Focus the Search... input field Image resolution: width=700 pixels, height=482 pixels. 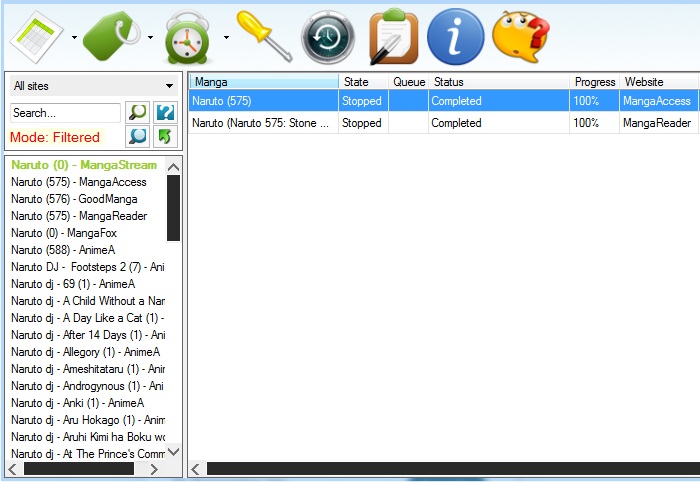point(65,113)
